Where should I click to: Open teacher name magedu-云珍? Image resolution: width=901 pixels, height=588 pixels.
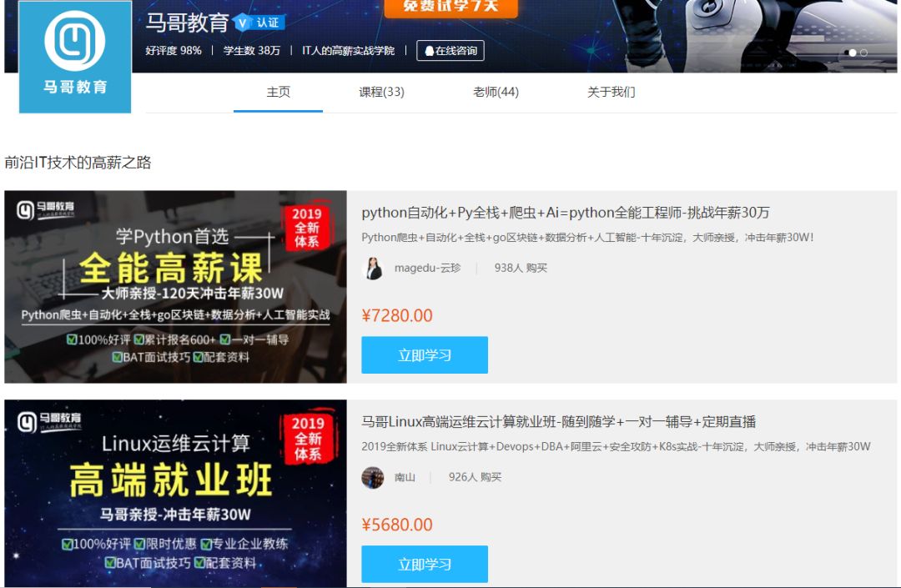427,269
